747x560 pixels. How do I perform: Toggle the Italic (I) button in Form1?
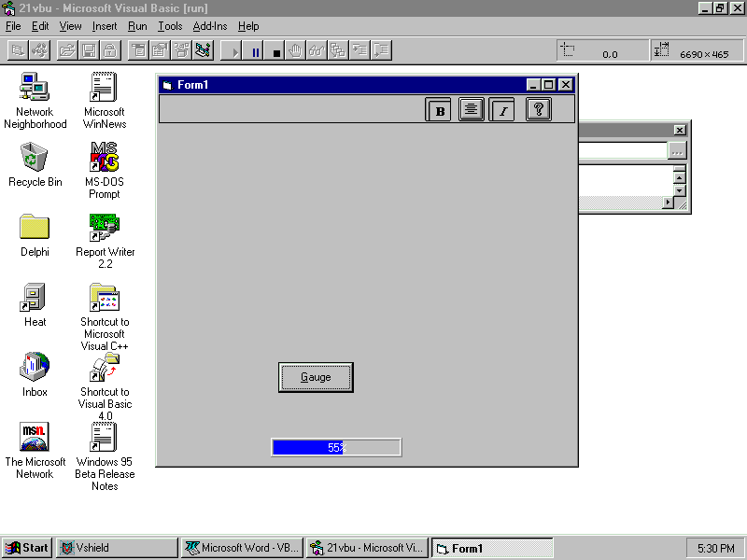pyautogui.click(x=502, y=110)
